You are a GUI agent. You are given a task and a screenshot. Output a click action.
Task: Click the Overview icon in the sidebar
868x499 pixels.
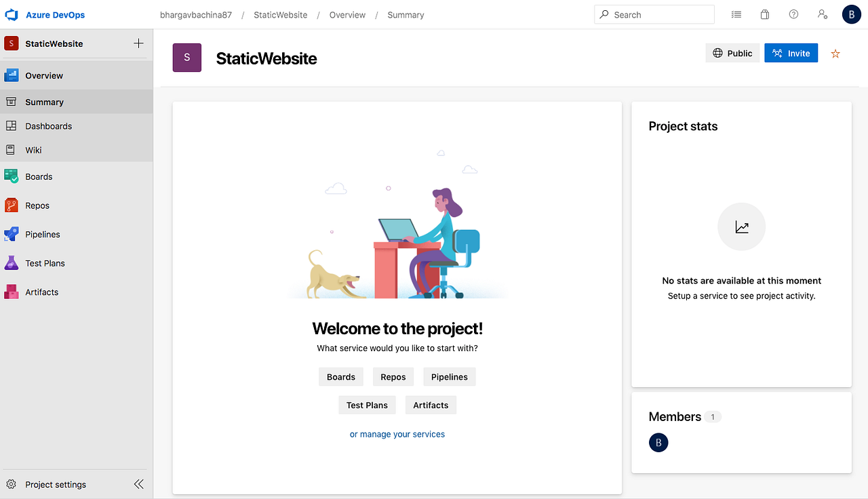point(11,75)
